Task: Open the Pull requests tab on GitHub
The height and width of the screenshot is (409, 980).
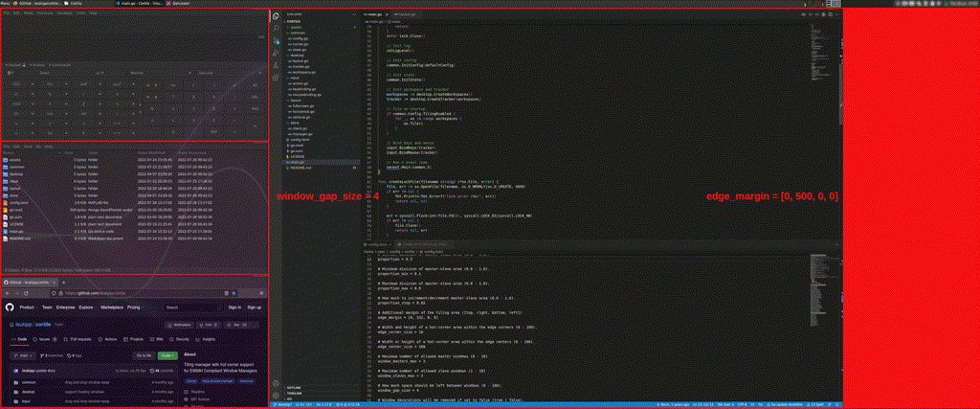Action: click(x=78, y=339)
